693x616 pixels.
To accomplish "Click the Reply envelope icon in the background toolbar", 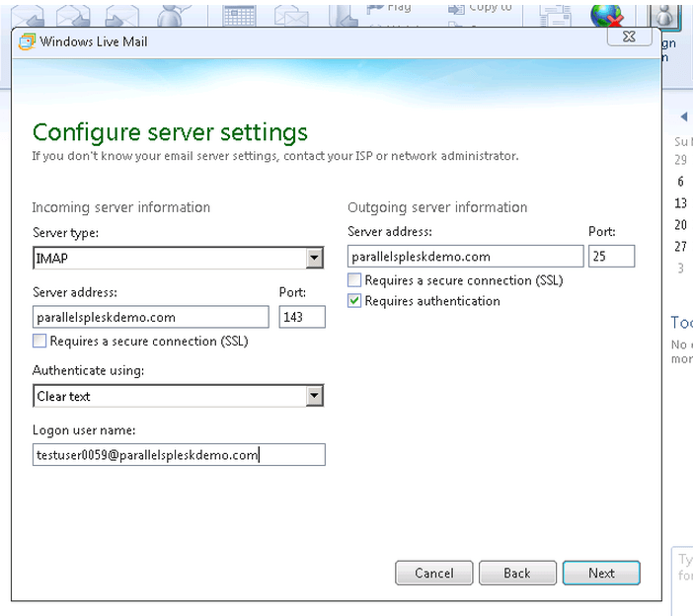I will coord(29,16).
